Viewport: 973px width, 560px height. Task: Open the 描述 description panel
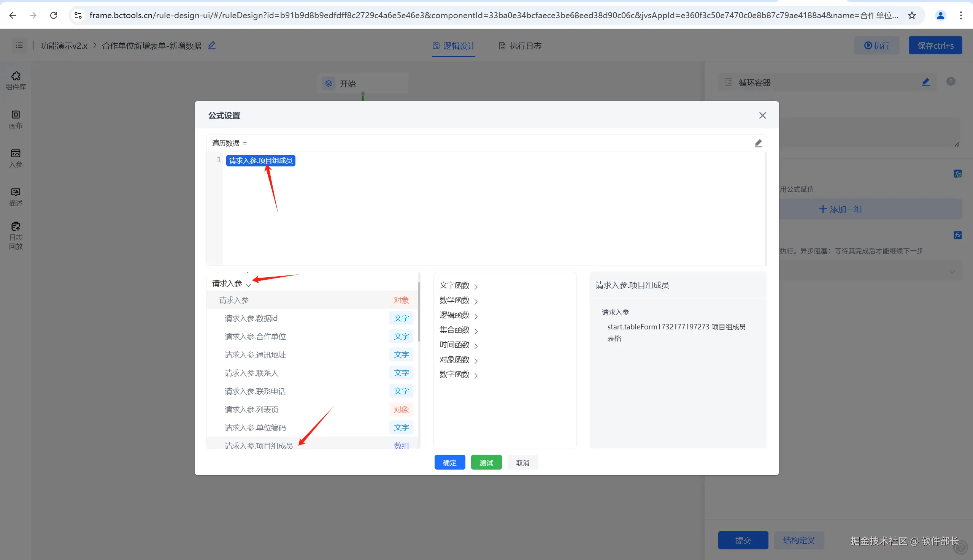(x=16, y=197)
